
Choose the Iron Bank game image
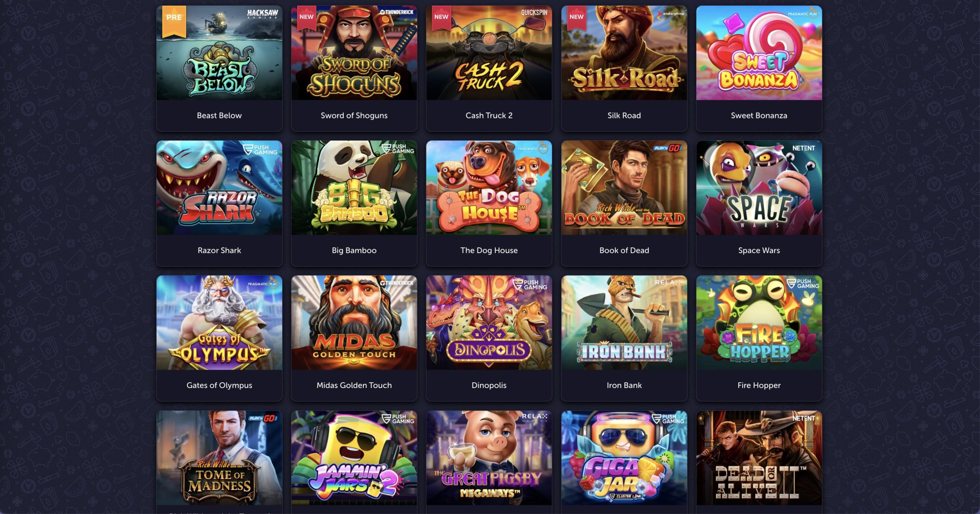tap(624, 322)
